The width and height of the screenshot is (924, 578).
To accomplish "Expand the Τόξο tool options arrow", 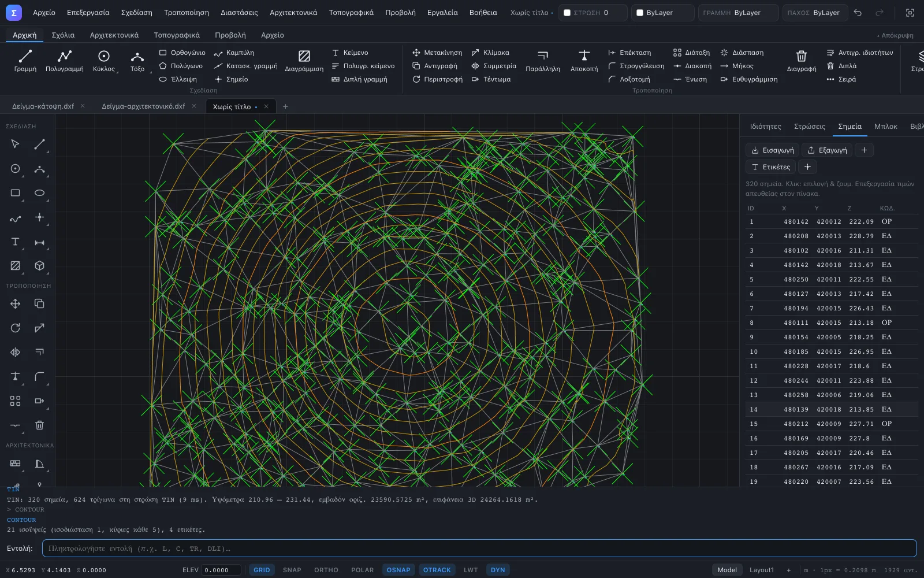I will click(151, 72).
